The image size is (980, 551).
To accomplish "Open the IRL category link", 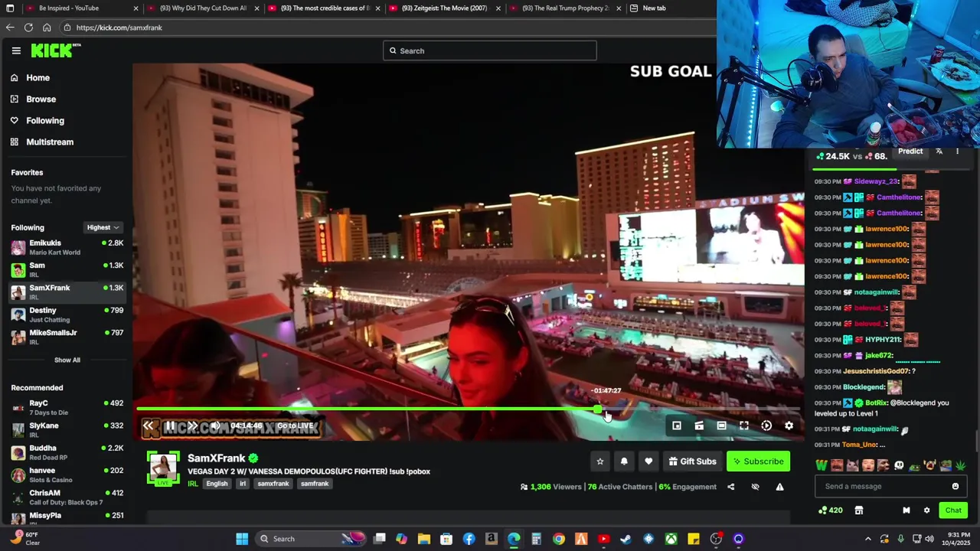I will (x=193, y=484).
